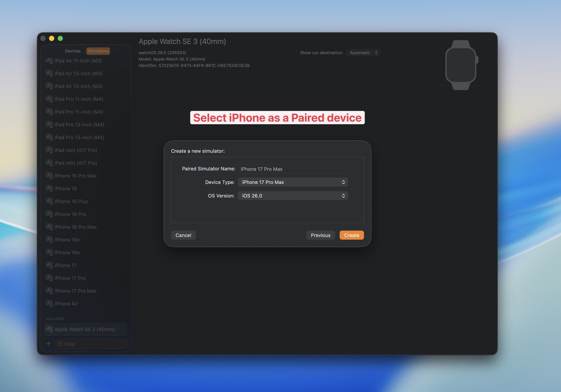Click the Previous button
This screenshot has width=561, height=392.
point(320,235)
